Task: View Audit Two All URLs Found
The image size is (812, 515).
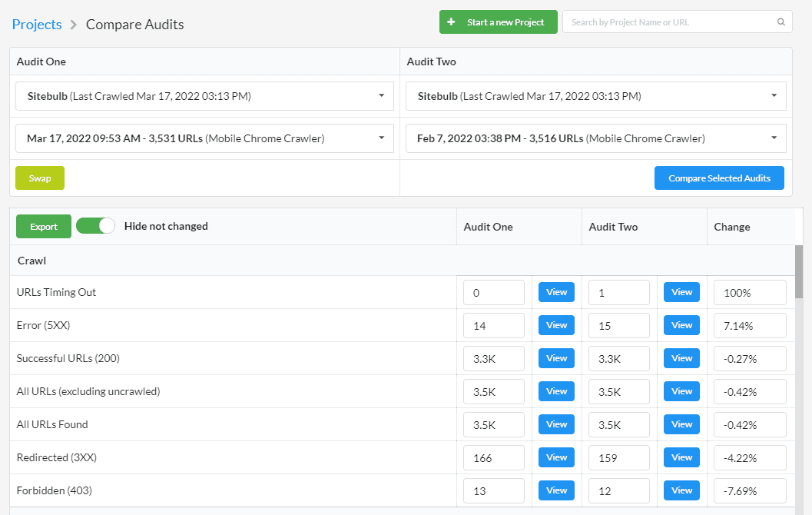Action: tap(682, 424)
